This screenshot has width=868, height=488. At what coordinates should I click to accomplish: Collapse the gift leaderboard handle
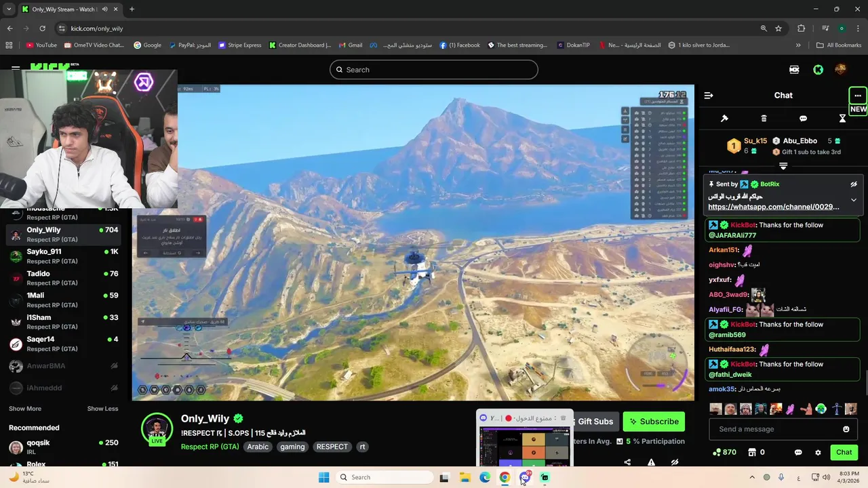tap(783, 165)
